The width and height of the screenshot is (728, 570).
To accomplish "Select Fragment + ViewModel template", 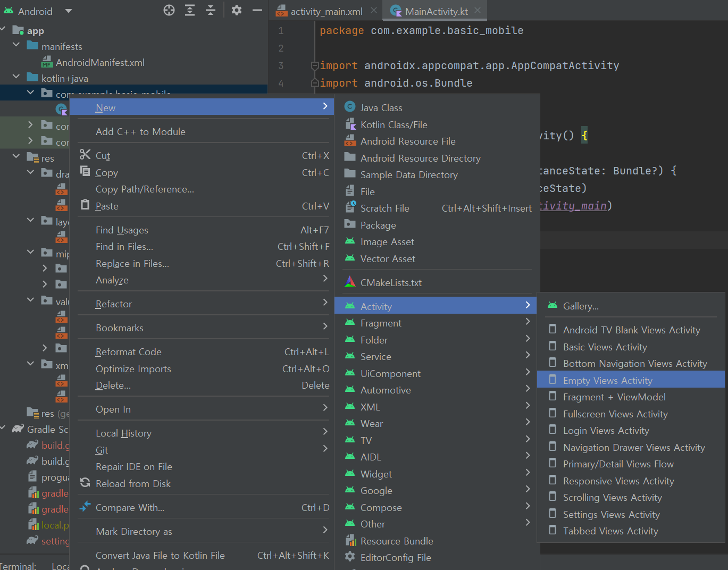I will click(631, 397).
